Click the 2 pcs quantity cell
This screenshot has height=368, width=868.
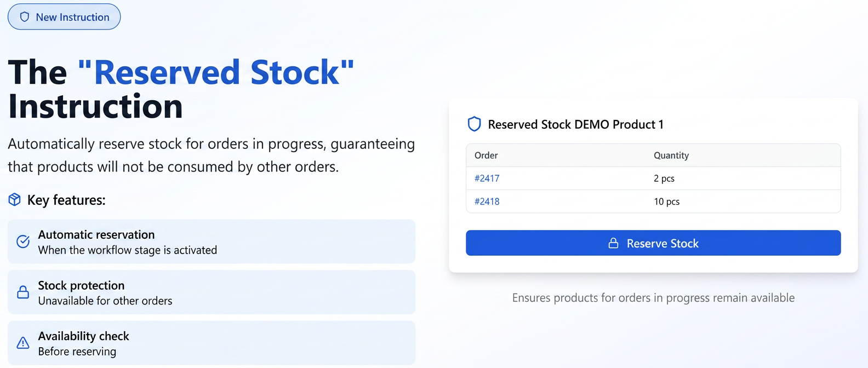point(664,179)
